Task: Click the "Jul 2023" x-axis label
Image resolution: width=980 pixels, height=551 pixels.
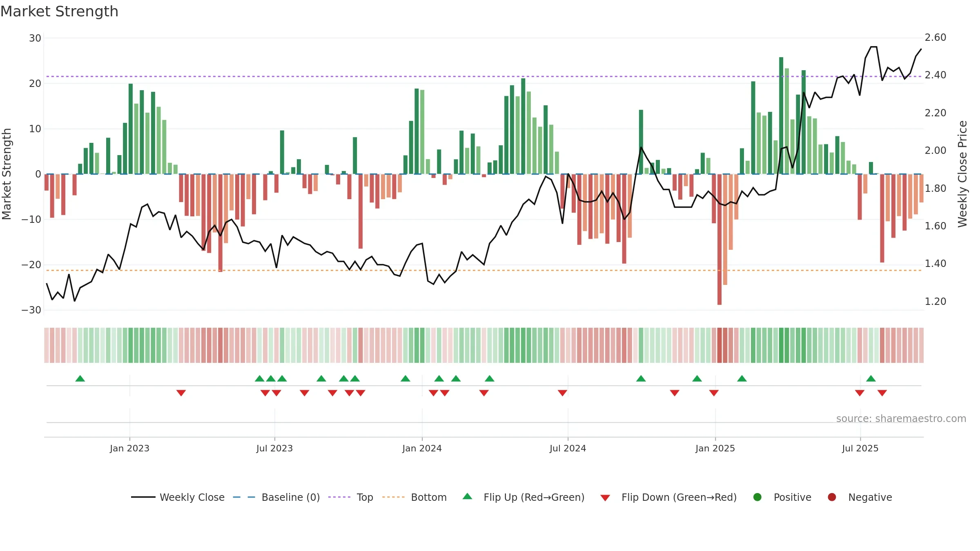Action: [274, 448]
